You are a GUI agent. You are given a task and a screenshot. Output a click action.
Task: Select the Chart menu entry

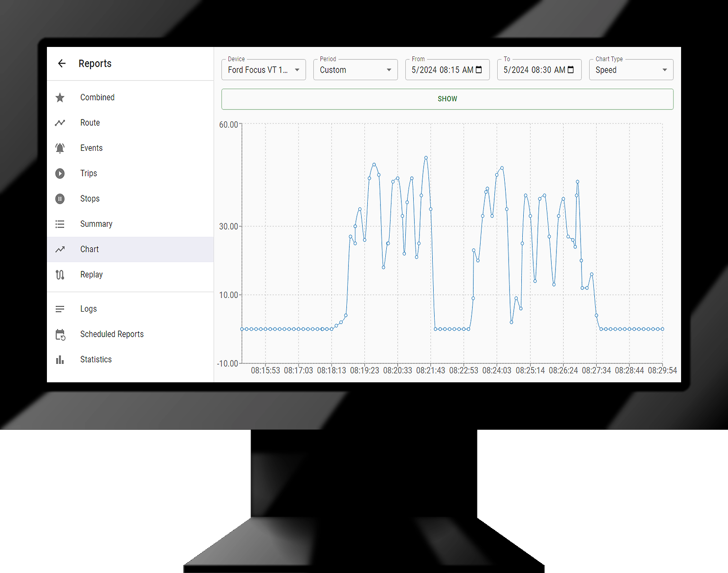coord(90,250)
